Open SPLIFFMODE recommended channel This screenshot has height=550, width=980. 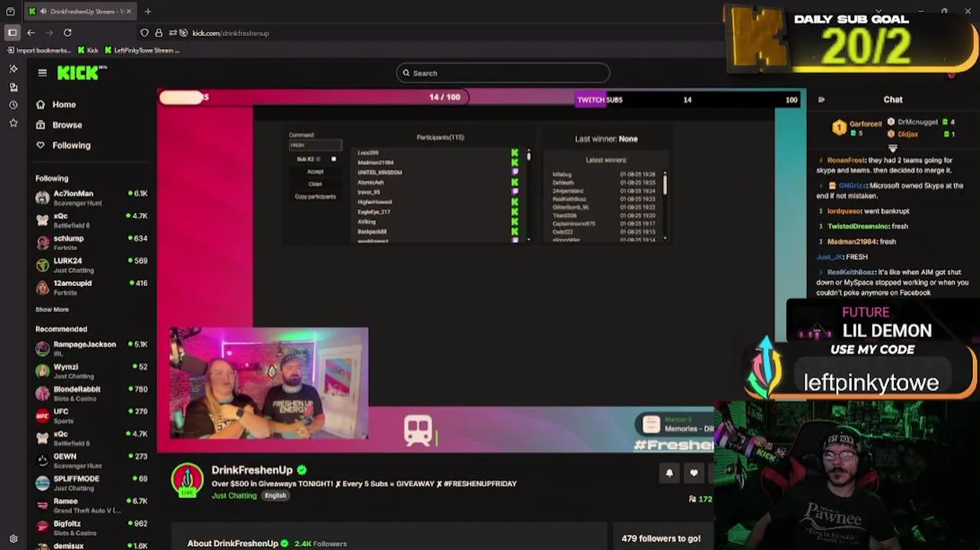[x=92, y=483]
